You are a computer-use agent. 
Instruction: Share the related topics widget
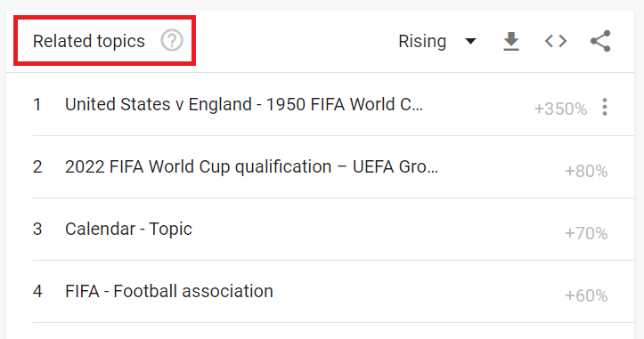(x=600, y=41)
